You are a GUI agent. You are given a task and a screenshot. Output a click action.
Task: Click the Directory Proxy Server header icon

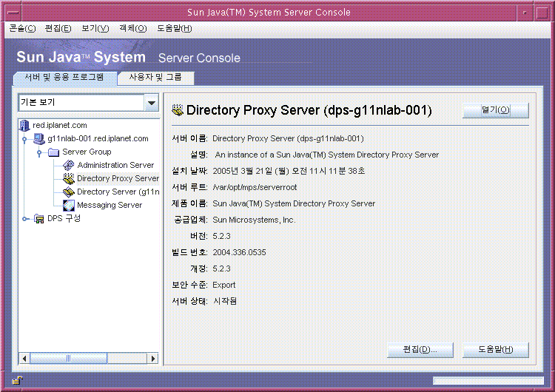(178, 110)
